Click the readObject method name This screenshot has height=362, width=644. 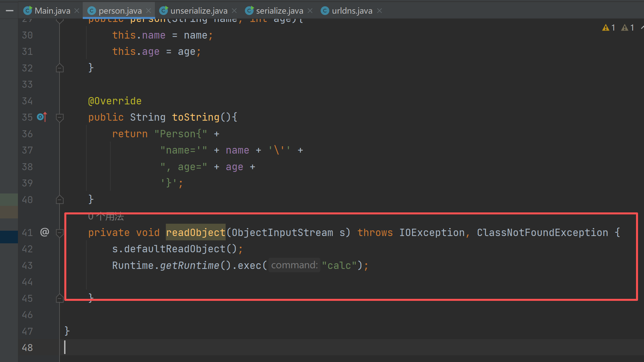point(195,232)
